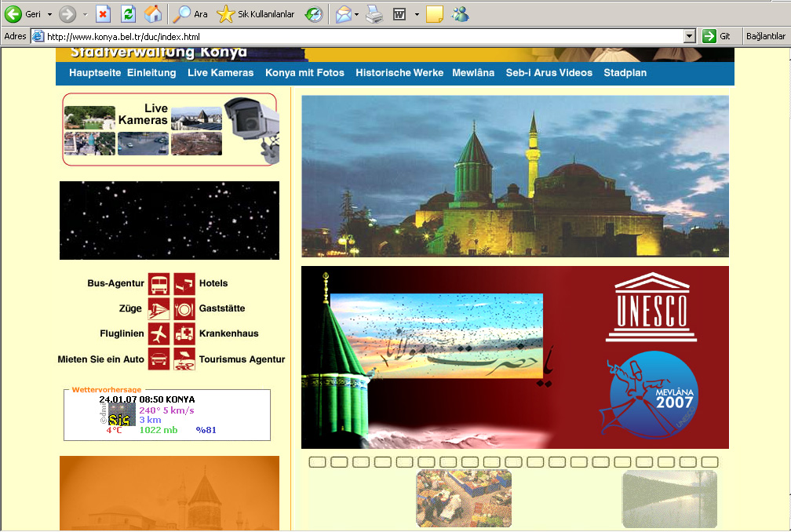Open Live Kameras menu item
This screenshot has width=791, height=532.
(x=221, y=73)
